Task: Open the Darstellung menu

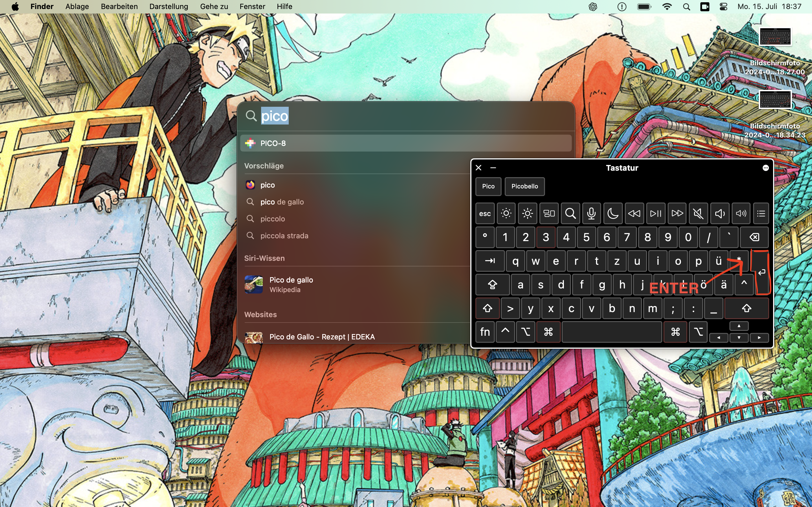Action: (168, 7)
